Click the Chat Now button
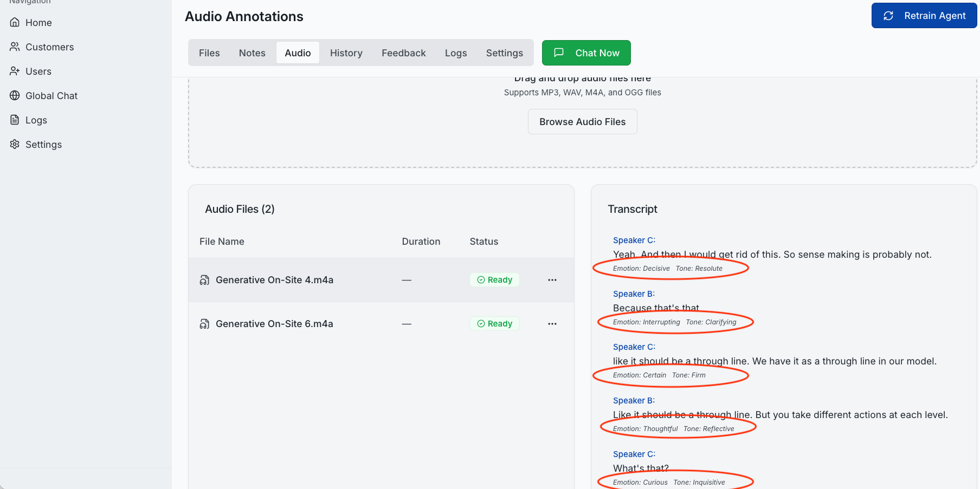The width and height of the screenshot is (980, 489). coord(586,53)
